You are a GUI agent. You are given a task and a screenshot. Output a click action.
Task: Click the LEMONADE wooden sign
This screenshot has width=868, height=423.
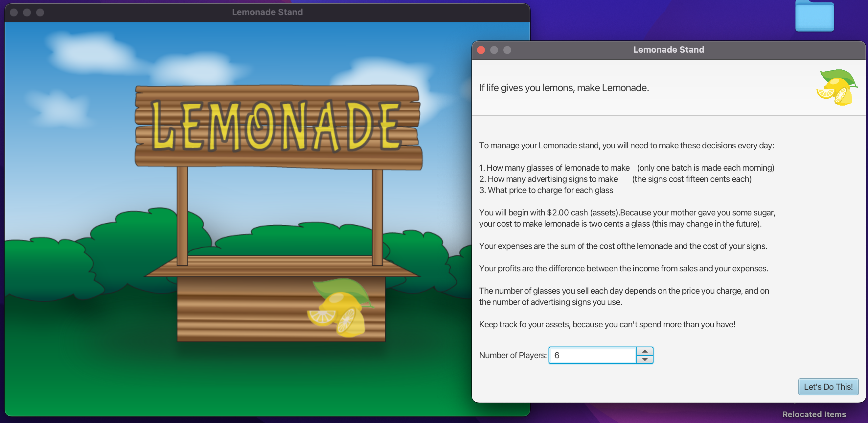pos(278,127)
